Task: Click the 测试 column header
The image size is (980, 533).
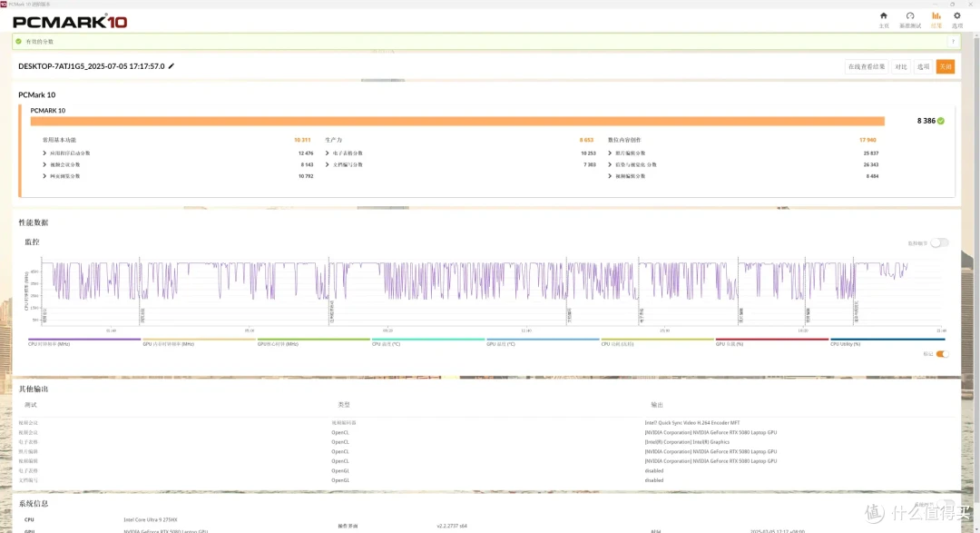Action: tap(31, 405)
